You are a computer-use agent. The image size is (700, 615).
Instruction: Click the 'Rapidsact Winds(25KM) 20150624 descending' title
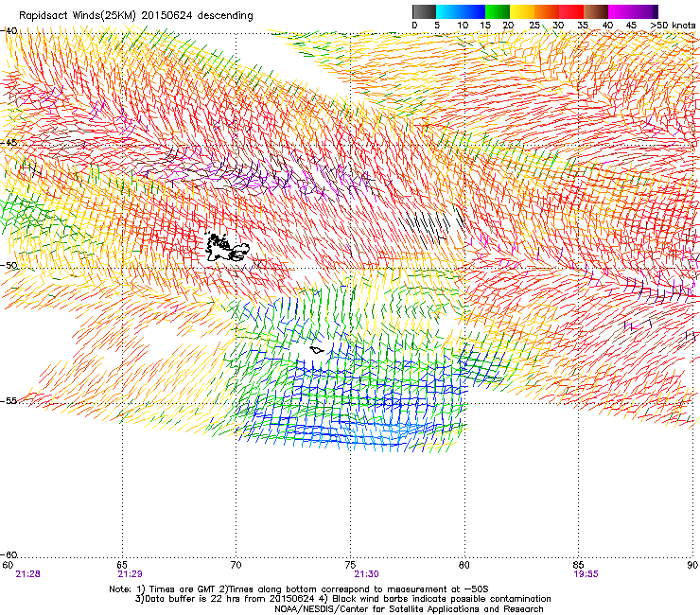click(135, 16)
